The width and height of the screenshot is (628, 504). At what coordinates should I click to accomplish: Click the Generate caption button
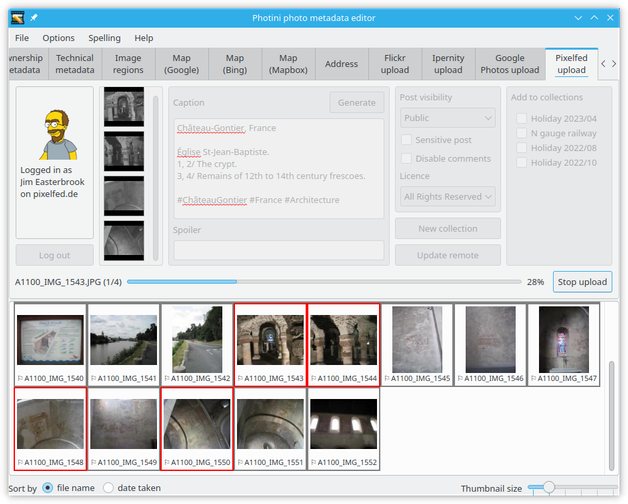357,103
